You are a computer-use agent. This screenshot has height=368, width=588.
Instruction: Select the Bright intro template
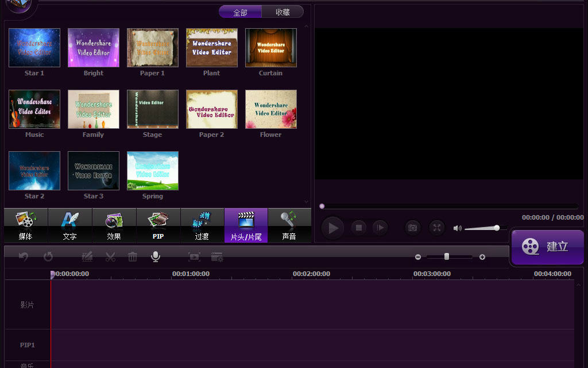tap(94, 48)
